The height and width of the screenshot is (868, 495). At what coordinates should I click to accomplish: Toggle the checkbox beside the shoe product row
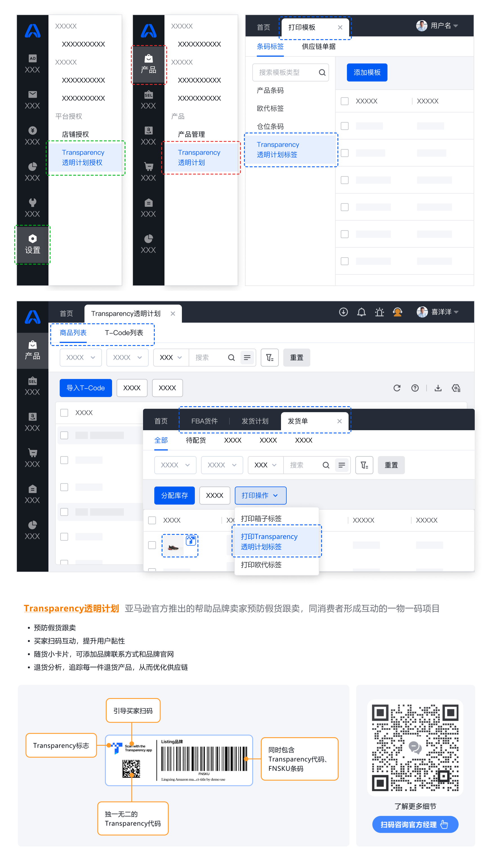pyautogui.click(x=152, y=545)
